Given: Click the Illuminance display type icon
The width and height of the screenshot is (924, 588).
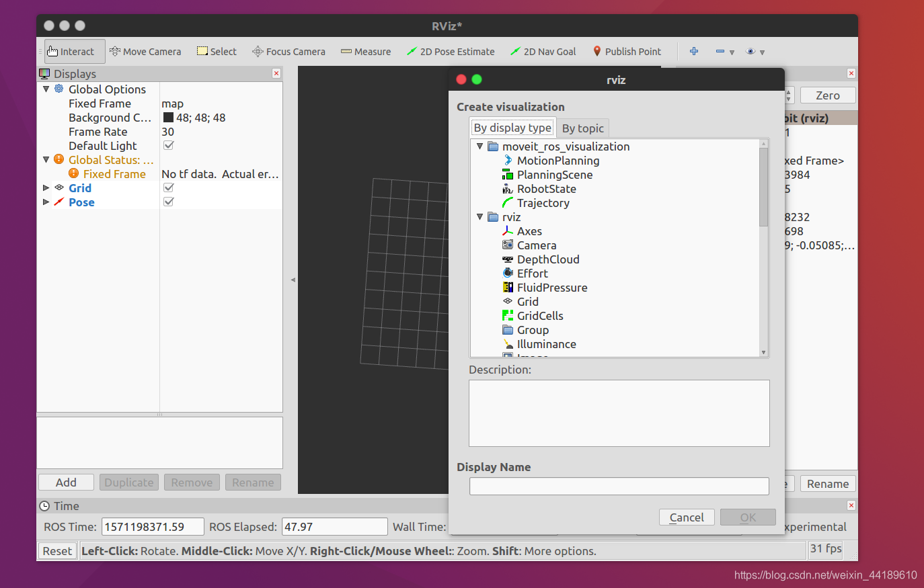Looking at the screenshot, I should (508, 344).
